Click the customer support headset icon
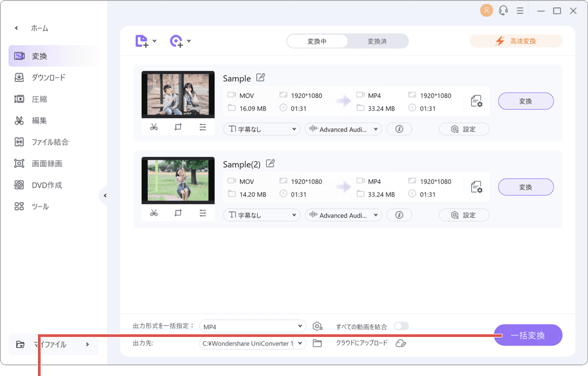The width and height of the screenshot is (588, 376). click(503, 10)
